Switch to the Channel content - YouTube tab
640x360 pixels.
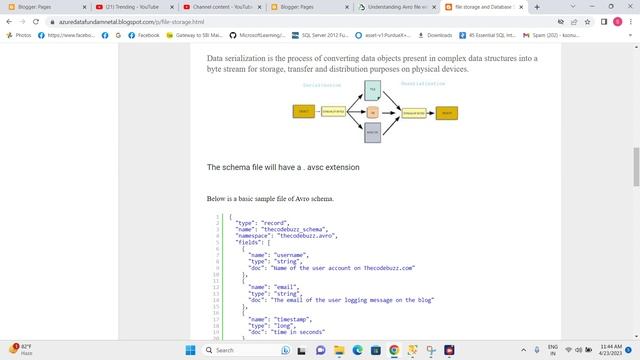[220, 7]
